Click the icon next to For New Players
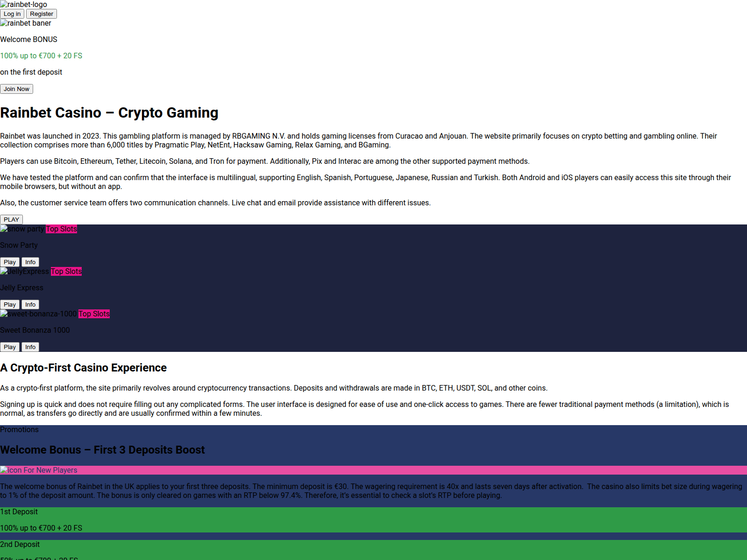The width and height of the screenshot is (747, 560). (11, 470)
